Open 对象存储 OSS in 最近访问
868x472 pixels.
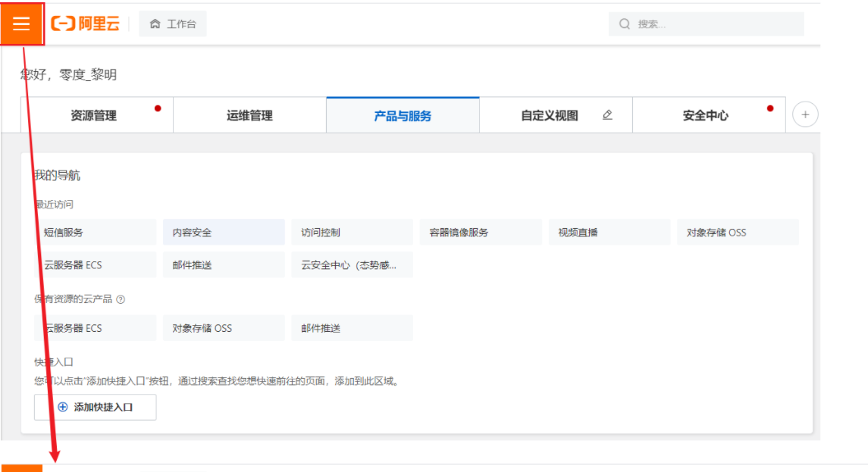738,233
